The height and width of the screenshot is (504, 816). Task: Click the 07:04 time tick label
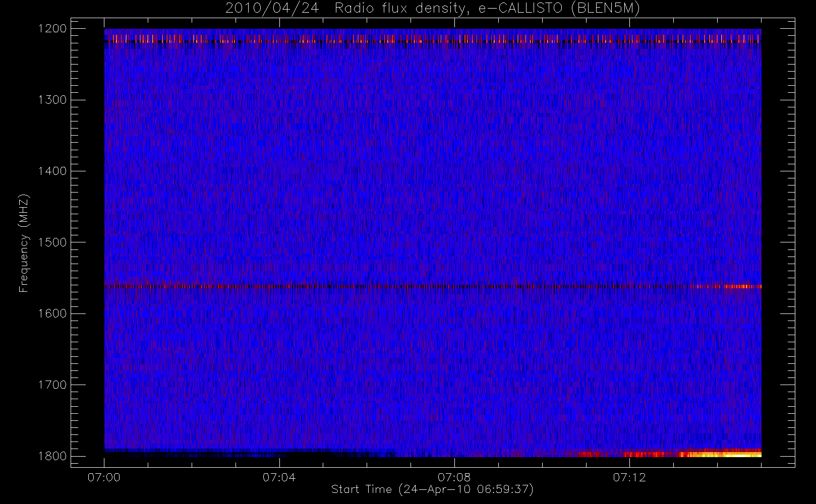click(x=279, y=477)
